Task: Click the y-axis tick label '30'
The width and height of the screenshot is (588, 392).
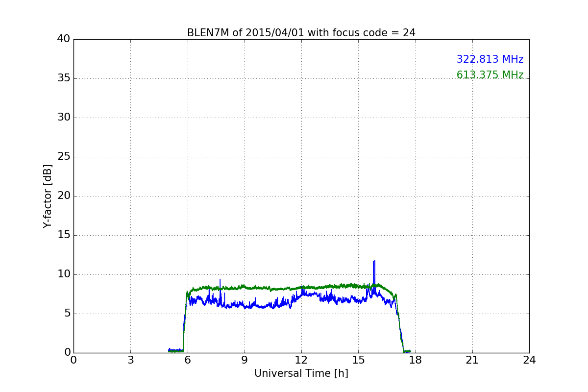Action: pos(64,118)
